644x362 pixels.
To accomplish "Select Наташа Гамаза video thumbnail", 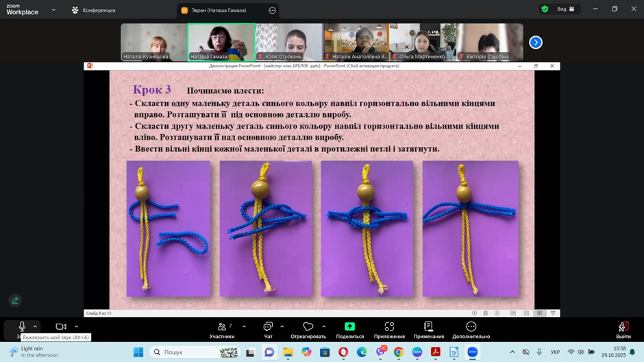I will pos(221,42).
